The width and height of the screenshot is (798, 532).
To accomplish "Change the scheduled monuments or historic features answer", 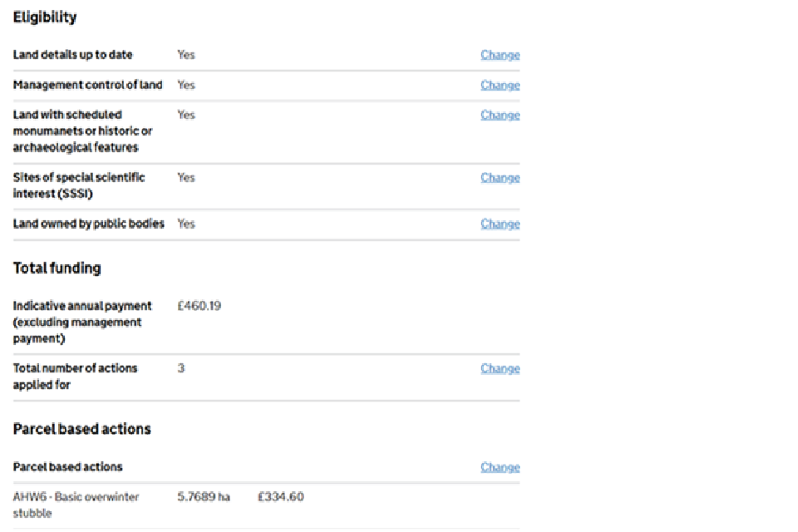I will [x=500, y=115].
